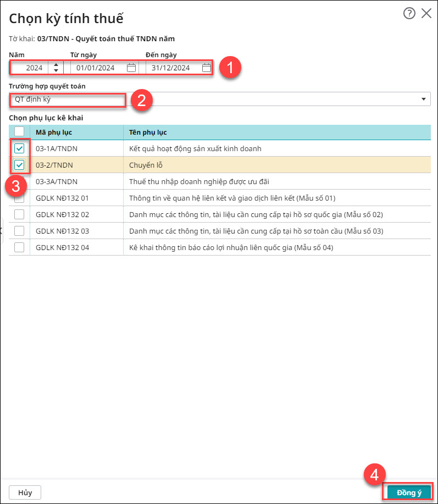Select the 03-3A/TNDN code cell
Image resolution: width=438 pixels, height=504 pixels.
click(x=77, y=181)
